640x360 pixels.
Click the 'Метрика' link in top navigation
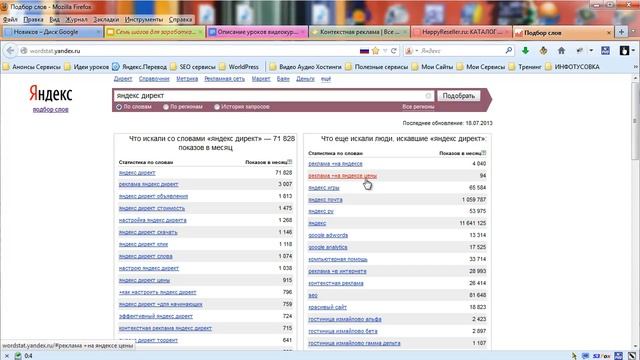(x=187, y=79)
